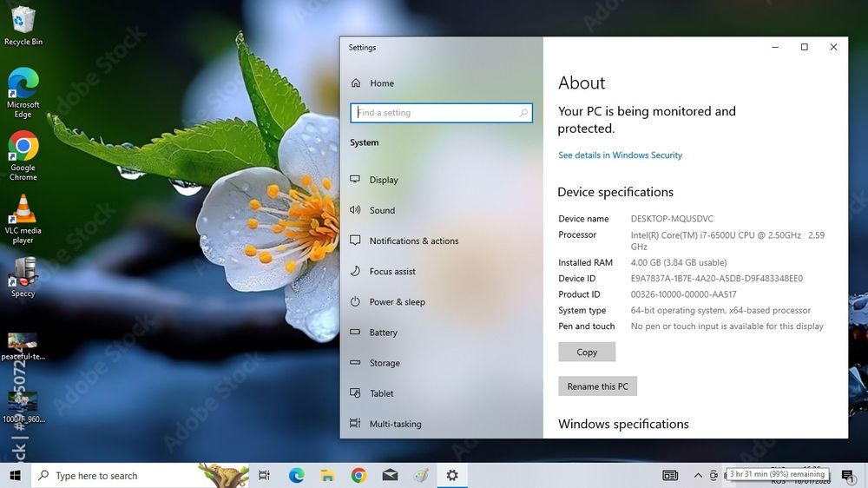Launch Google Chrome from the taskbar
Image resolution: width=868 pixels, height=488 pixels.
point(358,475)
